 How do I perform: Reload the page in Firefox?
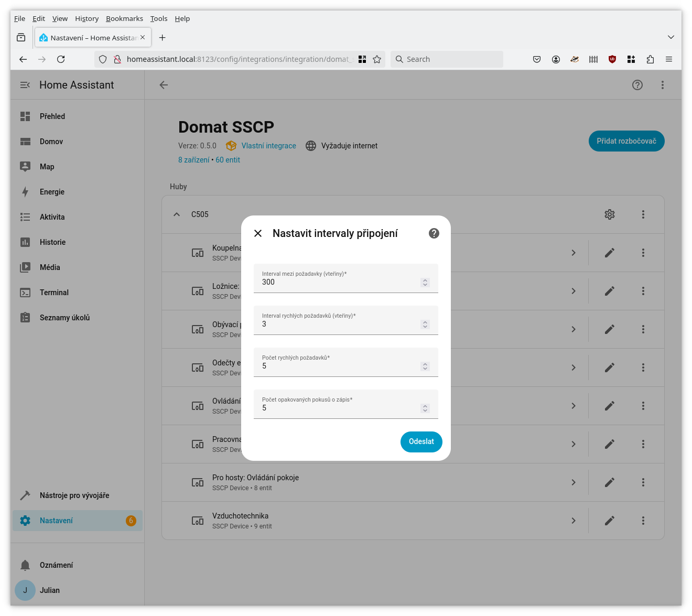(x=61, y=59)
